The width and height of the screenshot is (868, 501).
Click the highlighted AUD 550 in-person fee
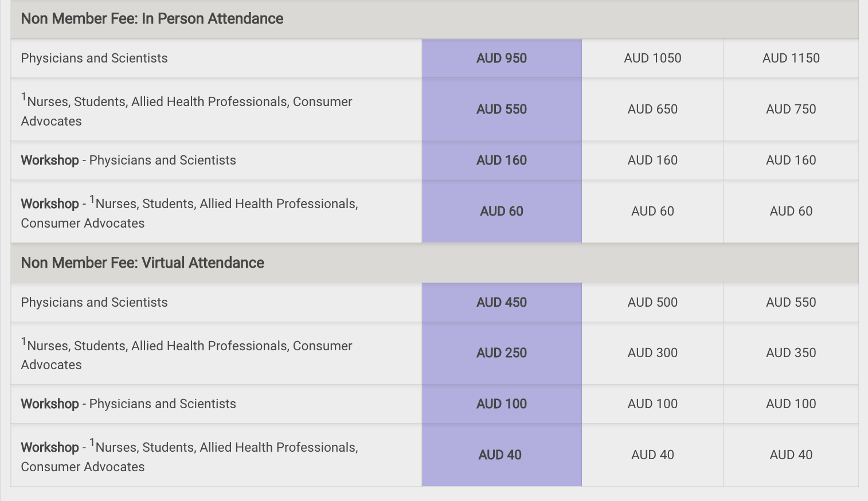[502, 109]
